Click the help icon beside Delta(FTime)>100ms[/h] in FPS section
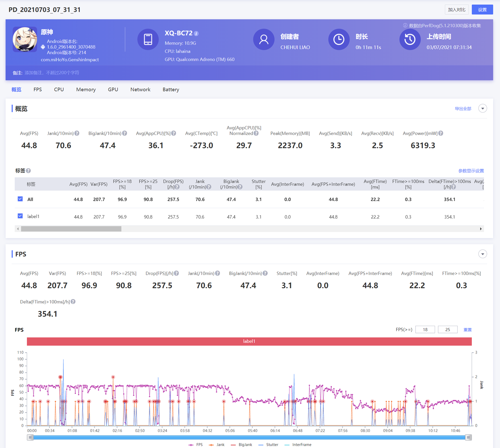Screen dimensions: 500x448 (x=73, y=302)
